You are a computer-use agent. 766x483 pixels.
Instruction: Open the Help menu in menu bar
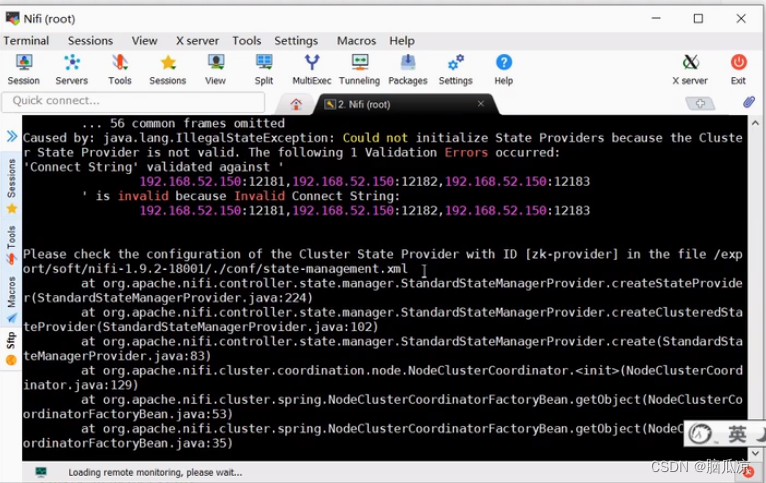pos(402,41)
